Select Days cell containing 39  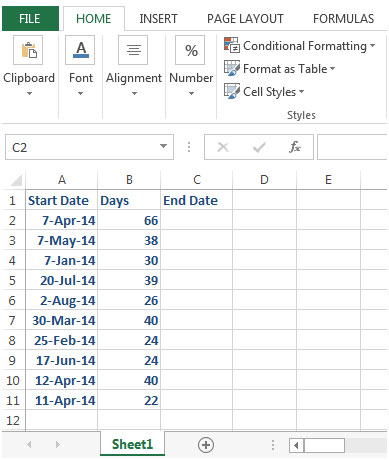(129, 280)
